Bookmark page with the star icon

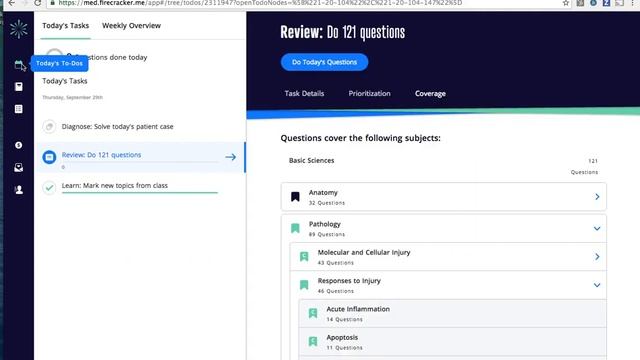click(x=566, y=3)
